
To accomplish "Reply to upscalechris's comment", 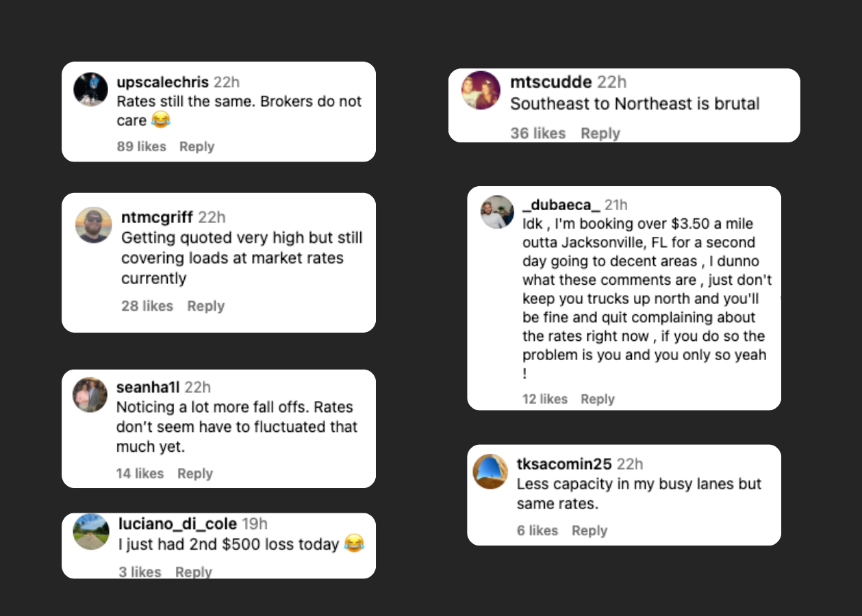I will (197, 146).
